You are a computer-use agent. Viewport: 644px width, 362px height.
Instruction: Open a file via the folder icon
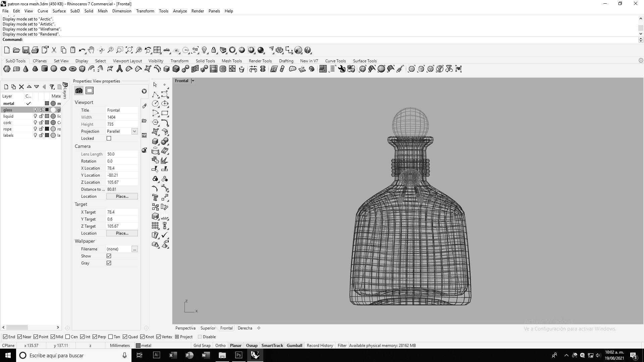(x=16, y=50)
